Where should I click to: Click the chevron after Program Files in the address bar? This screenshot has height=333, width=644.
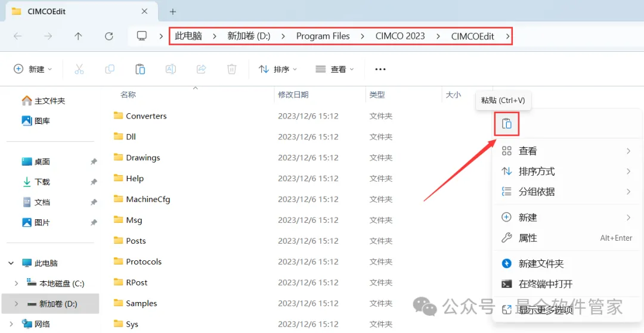click(362, 36)
